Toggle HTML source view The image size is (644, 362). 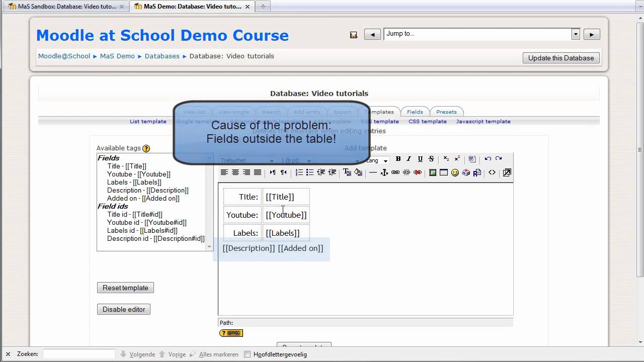pos(492,172)
